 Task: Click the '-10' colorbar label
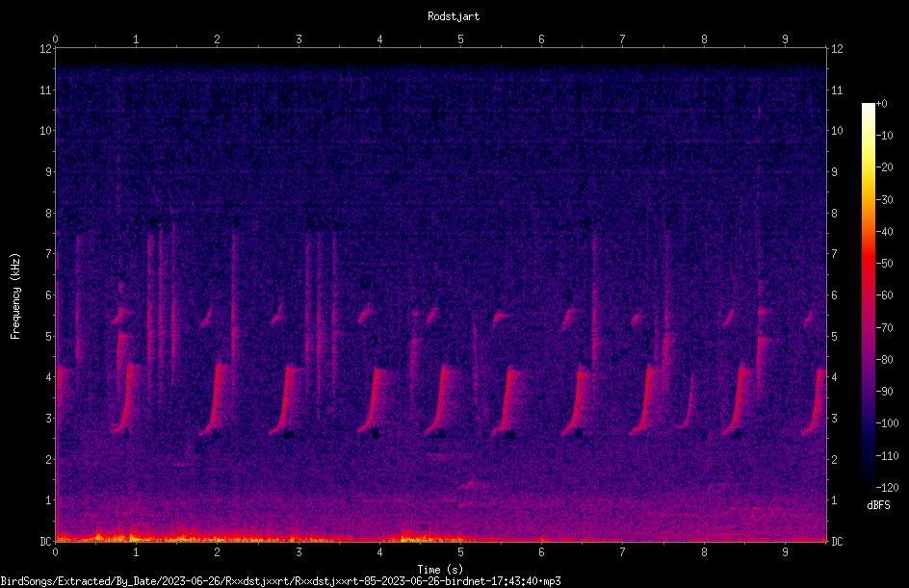pos(884,136)
